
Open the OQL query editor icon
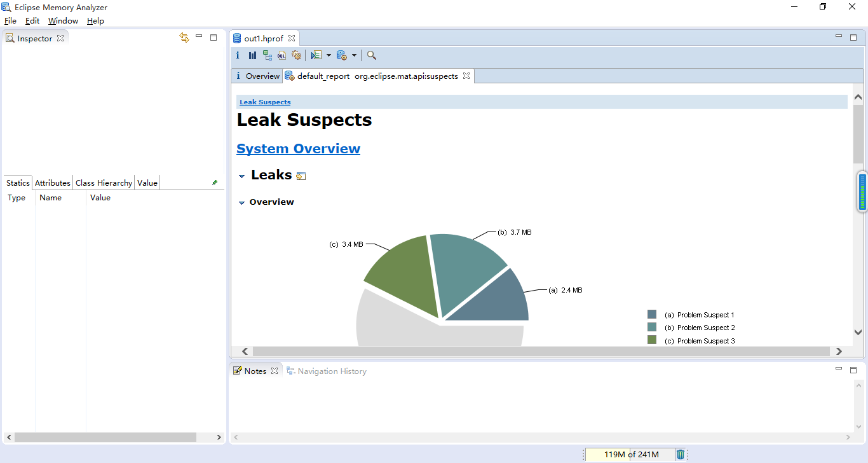pyautogui.click(x=281, y=55)
